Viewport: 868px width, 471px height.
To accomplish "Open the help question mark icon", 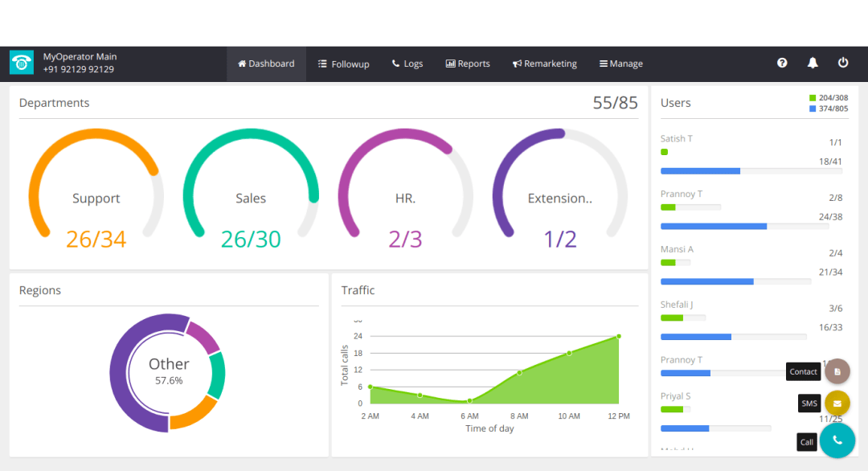I will [x=782, y=63].
